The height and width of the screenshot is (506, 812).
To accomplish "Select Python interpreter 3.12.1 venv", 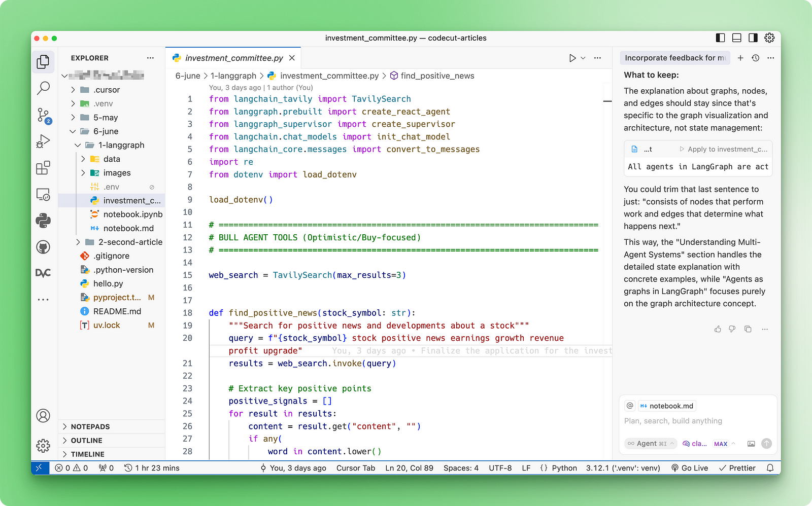I will [x=623, y=468].
